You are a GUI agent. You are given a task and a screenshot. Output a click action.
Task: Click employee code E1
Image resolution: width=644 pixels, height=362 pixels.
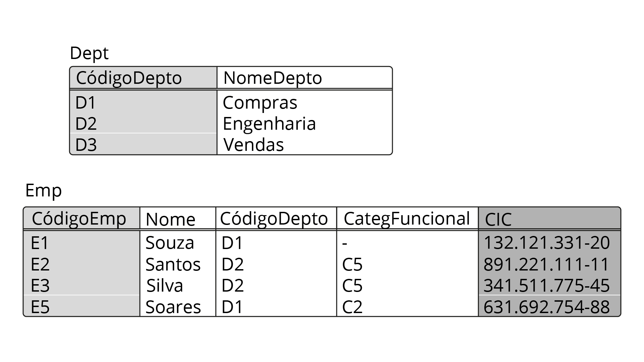point(40,243)
